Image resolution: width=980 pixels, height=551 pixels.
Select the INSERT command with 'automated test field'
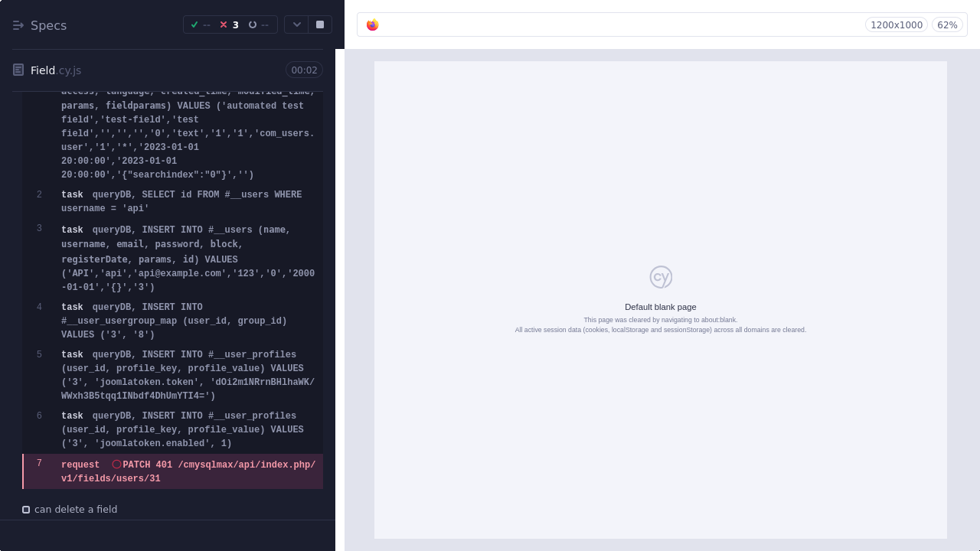pos(173,136)
